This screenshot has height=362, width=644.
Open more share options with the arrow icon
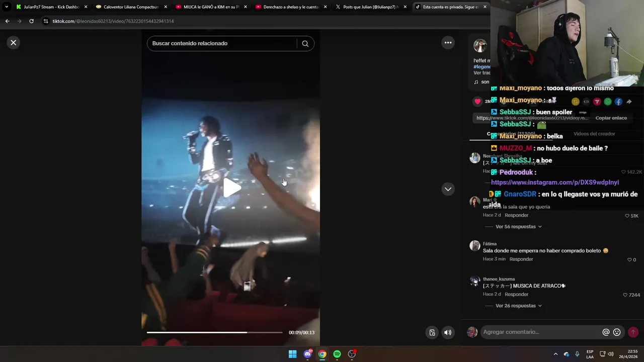click(629, 102)
